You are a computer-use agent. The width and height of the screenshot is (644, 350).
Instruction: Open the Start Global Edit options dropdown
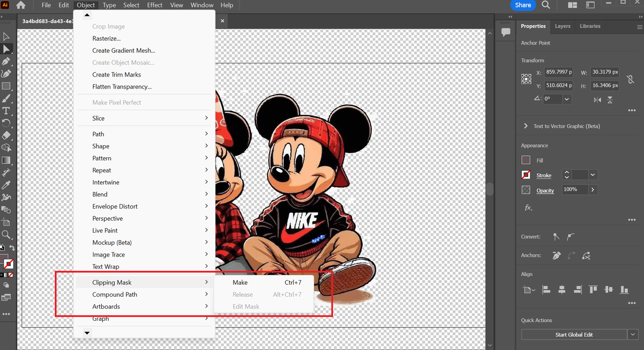click(633, 334)
